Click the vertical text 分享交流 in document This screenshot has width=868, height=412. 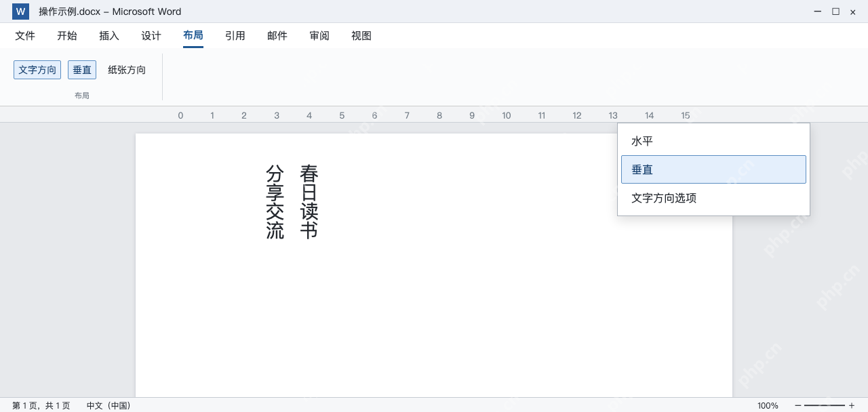point(275,202)
